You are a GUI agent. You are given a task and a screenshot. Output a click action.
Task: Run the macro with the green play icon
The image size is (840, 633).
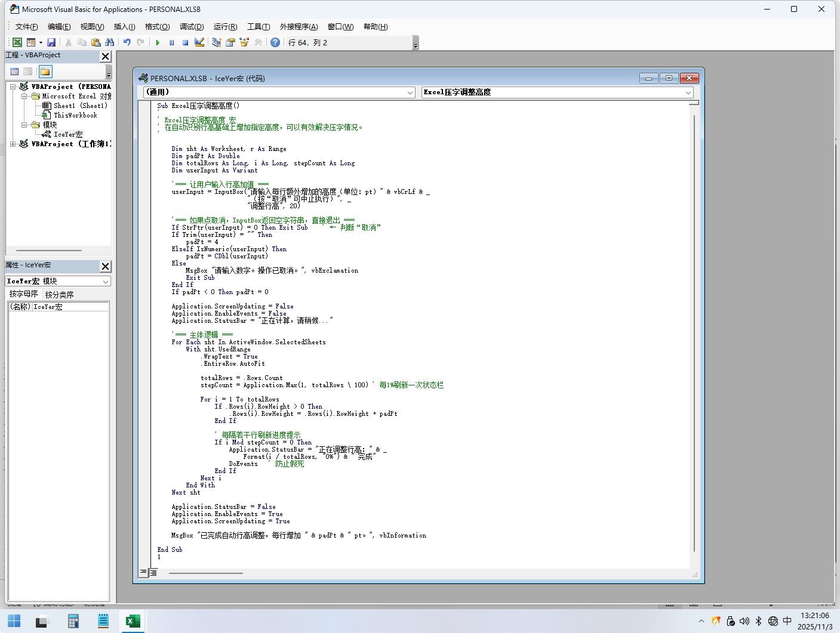[x=158, y=42]
